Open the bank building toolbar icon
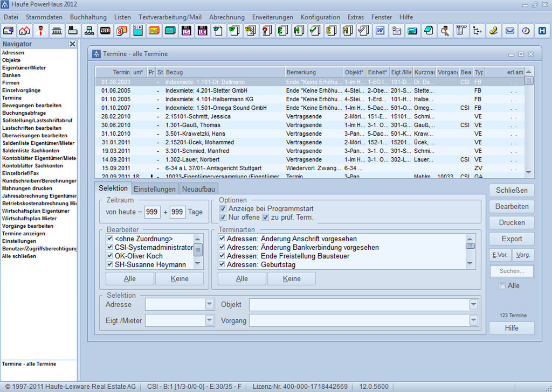Screen dimensions: 552x392 (x=57, y=31)
